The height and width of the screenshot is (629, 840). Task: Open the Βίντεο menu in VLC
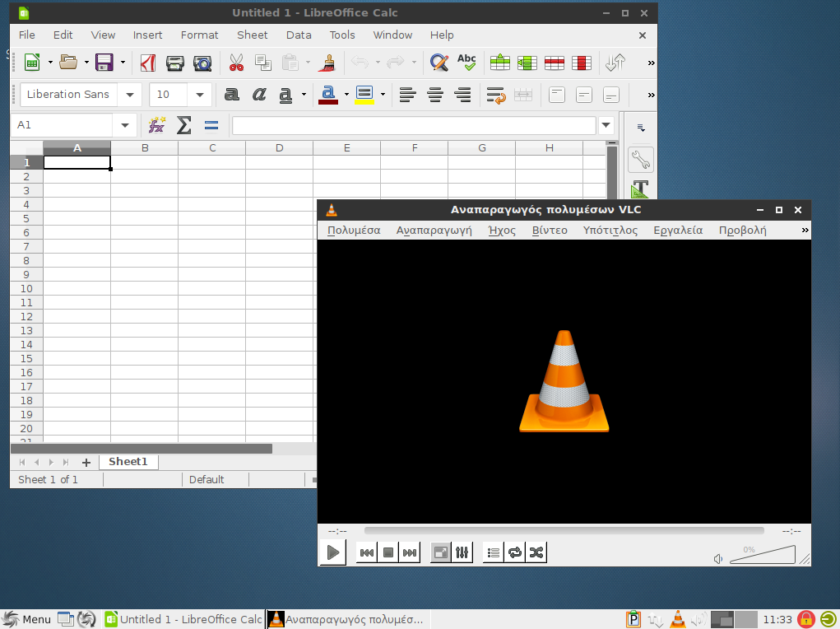click(x=549, y=230)
